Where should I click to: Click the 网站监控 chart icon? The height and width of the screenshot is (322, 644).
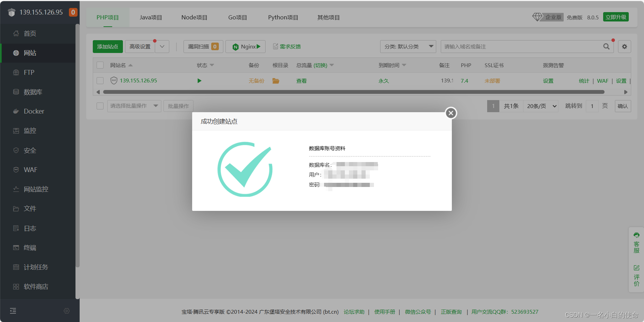[x=16, y=189]
